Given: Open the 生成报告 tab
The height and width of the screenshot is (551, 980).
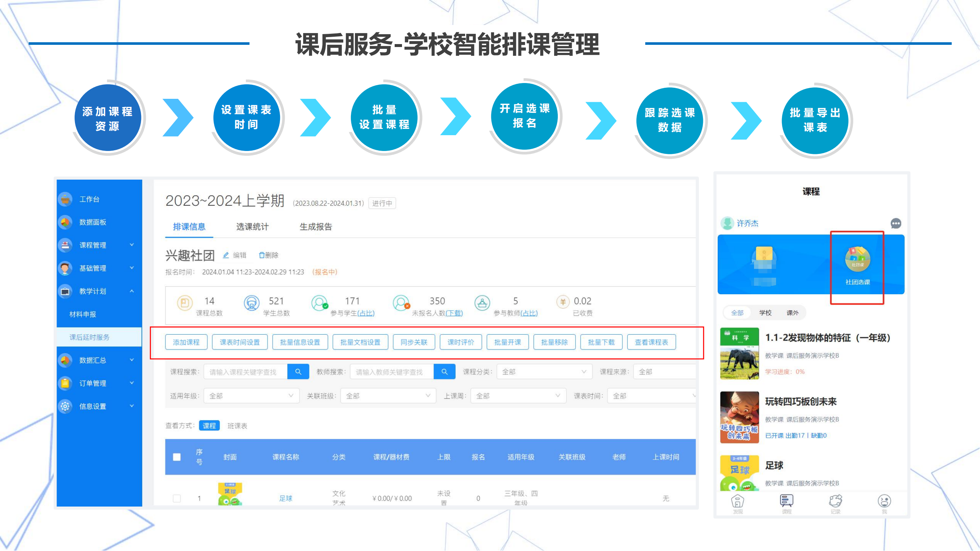Looking at the screenshot, I should [316, 227].
